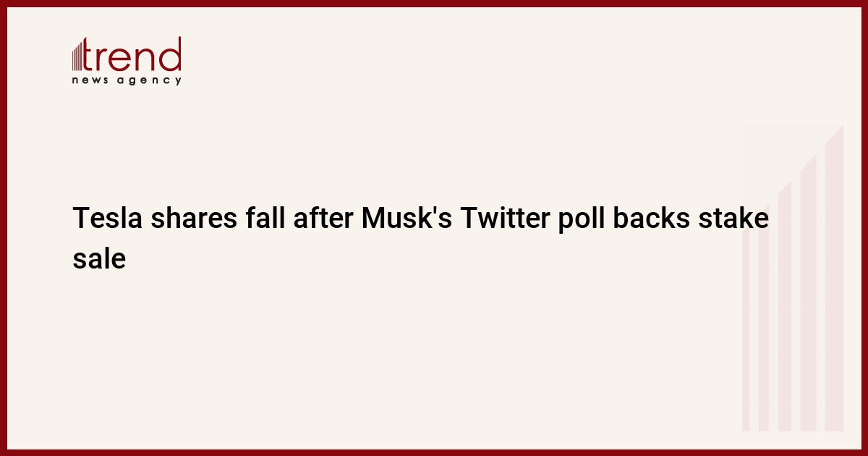The height and width of the screenshot is (456, 868).
Task: Click the "news agency" tagline text
Action: (x=127, y=80)
